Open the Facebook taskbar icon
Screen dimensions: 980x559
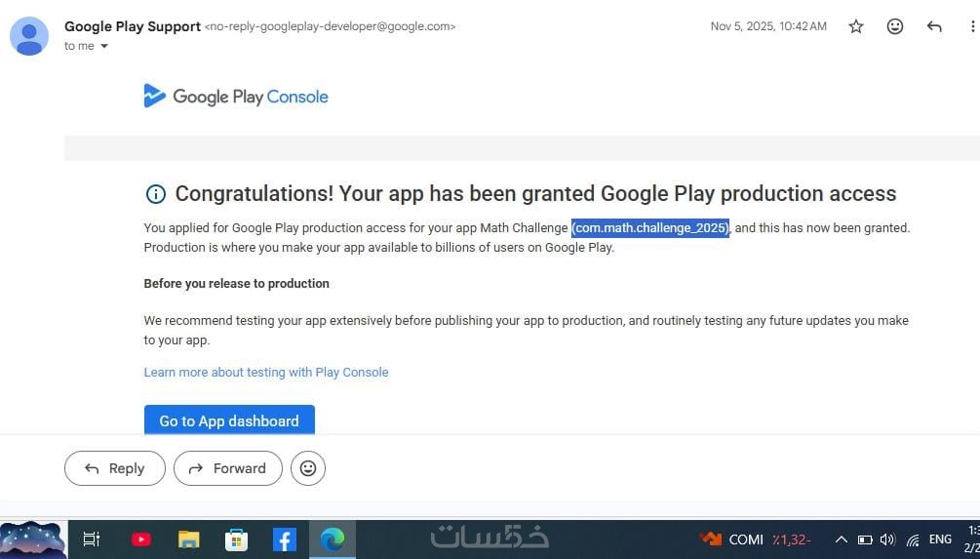pos(284,539)
